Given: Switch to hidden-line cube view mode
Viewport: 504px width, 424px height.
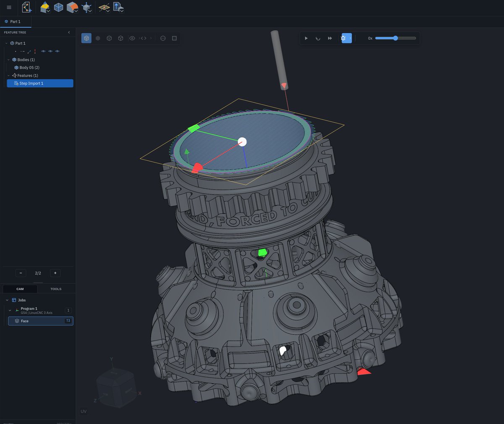Looking at the screenshot, I should tap(121, 38).
